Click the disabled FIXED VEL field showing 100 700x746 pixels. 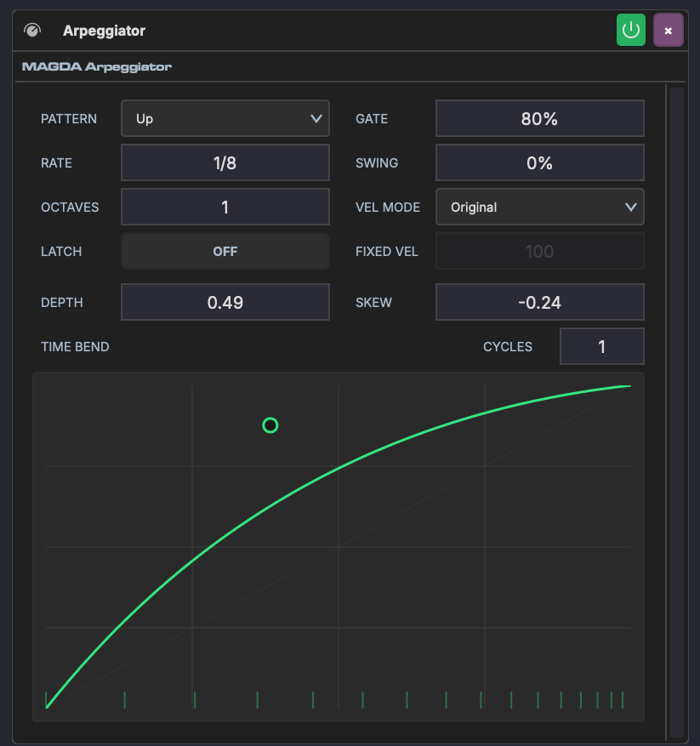point(539,251)
